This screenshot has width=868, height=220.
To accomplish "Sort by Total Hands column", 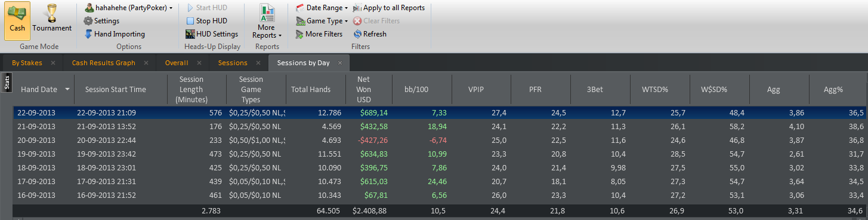I will [311, 89].
